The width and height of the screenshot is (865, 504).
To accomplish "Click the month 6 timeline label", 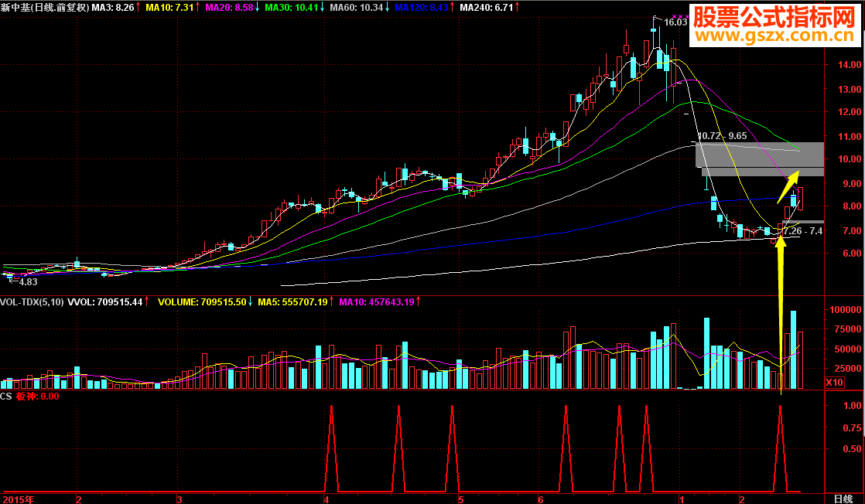I will point(541,499).
